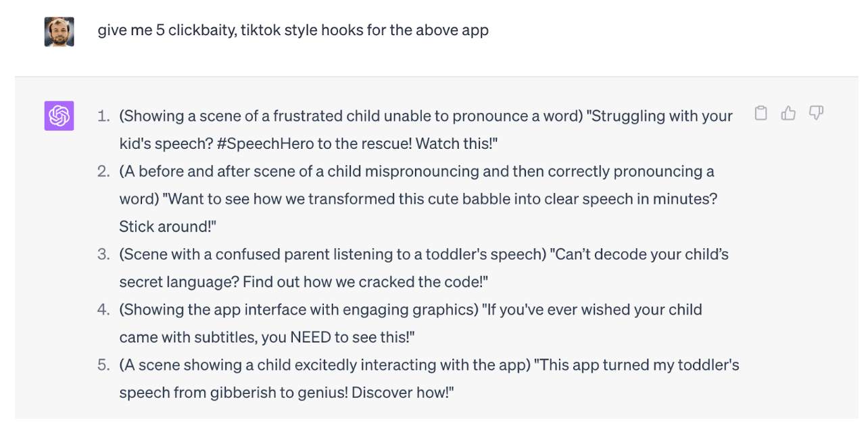The width and height of the screenshot is (868, 429).
Task: Click the thumbs up icon
Action: point(788,114)
